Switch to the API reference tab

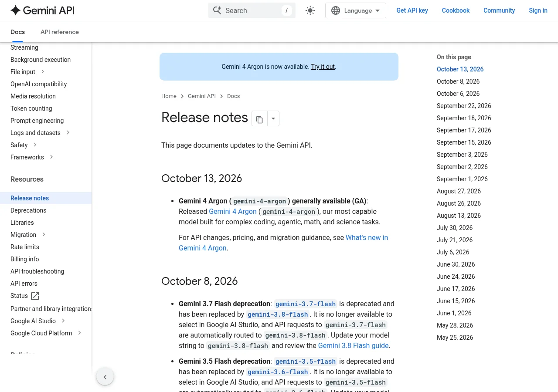(x=60, y=32)
